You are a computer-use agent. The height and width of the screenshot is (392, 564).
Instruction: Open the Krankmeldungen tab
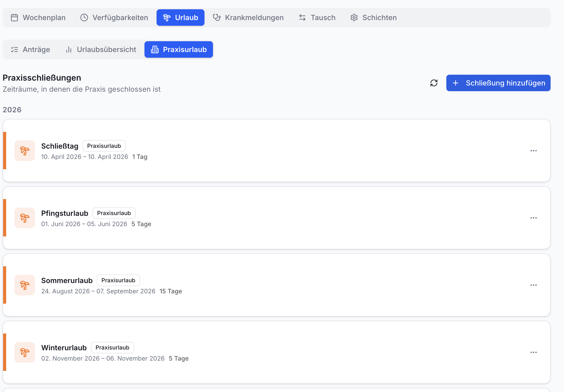pos(248,18)
